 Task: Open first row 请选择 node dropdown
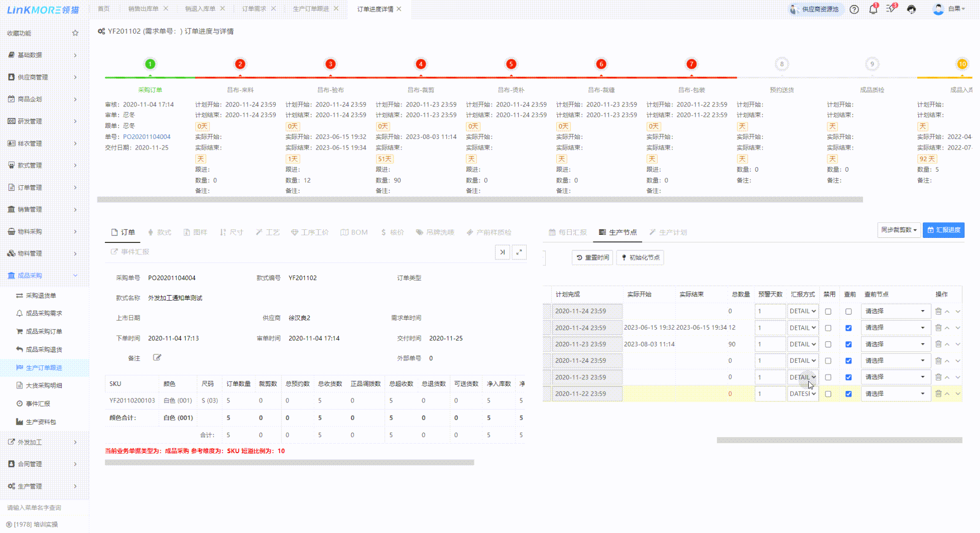pos(895,311)
